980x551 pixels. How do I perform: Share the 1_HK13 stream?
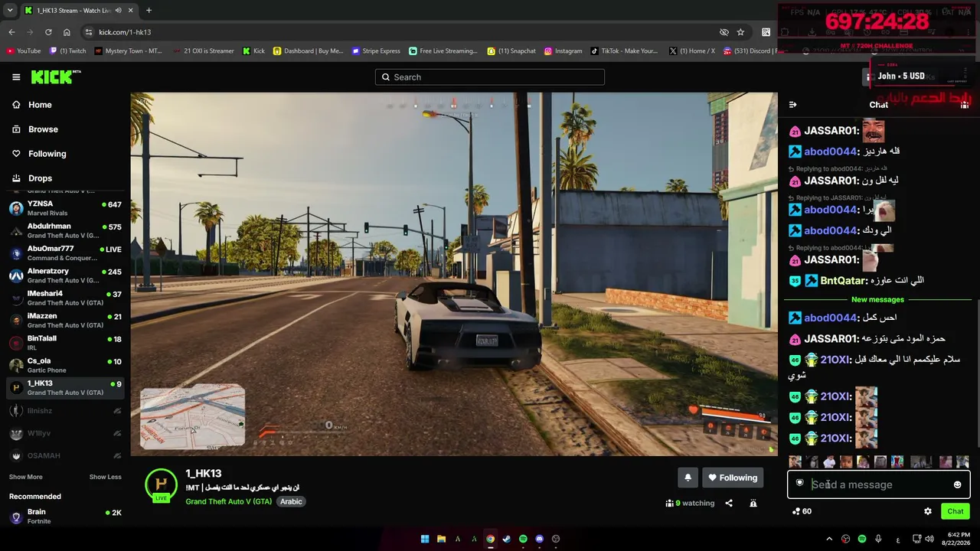coord(729,503)
